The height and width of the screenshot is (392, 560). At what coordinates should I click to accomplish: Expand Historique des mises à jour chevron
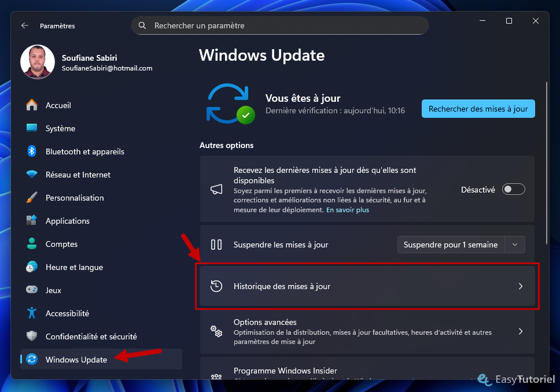(520, 286)
